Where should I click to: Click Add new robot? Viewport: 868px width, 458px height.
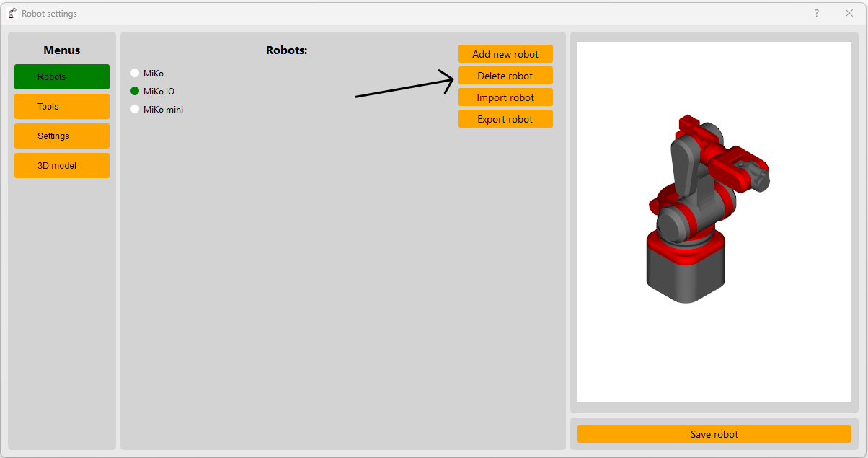click(505, 53)
